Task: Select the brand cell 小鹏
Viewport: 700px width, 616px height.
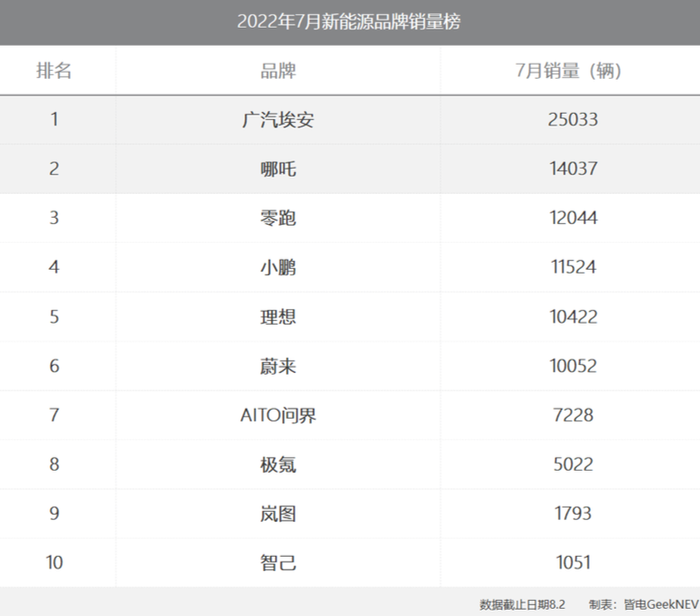Action: pyautogui.click(x=278, y=267)
